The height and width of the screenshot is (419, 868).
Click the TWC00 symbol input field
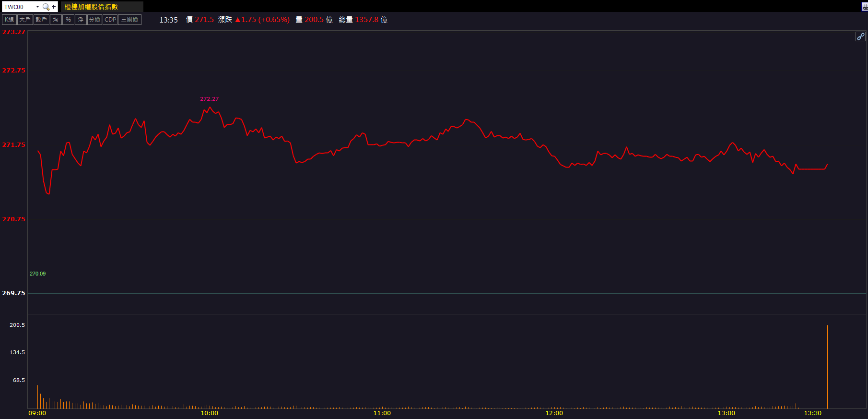pos(18,7)
